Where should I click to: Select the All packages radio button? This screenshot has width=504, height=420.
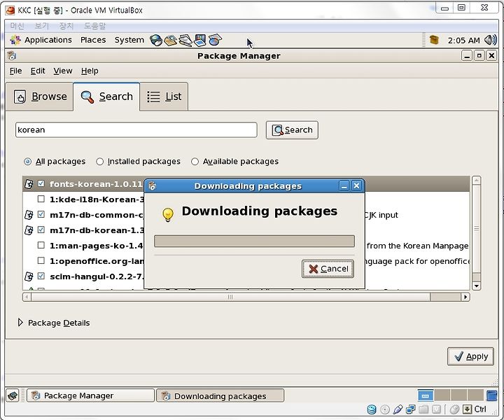(27, 161)
